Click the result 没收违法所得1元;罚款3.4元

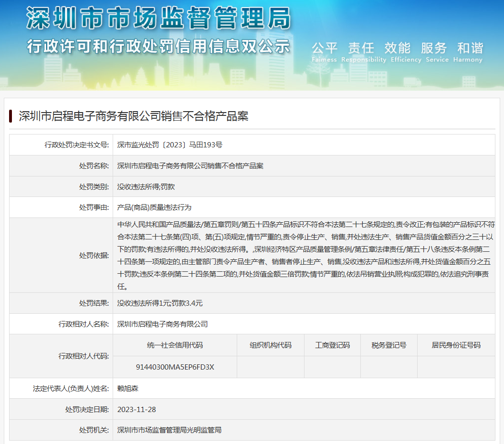[x=160, y=303]
